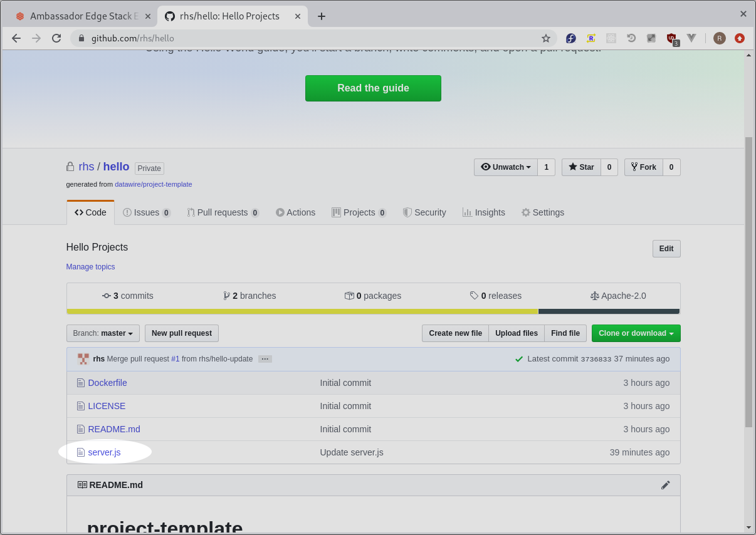
Task: Click the LICENSE file icon
Action: coord(80,406)
